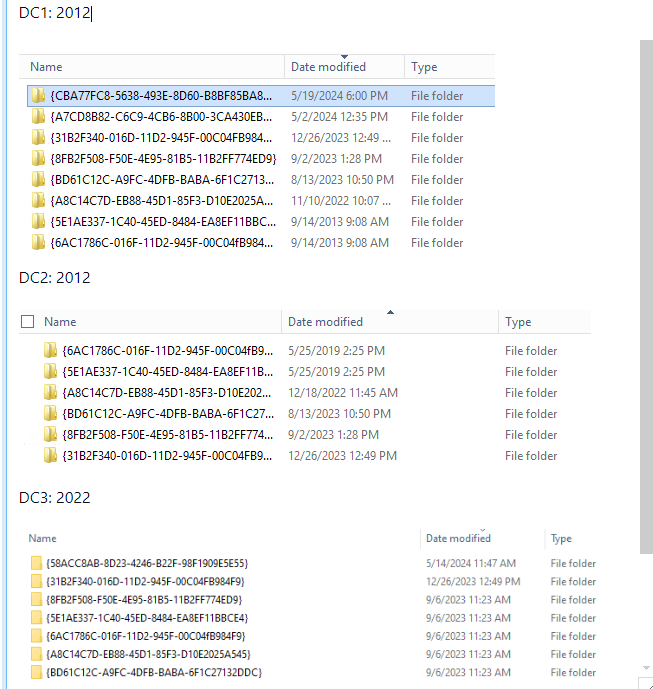Screen dimensions: 653x689
Task: Place cursor in the DC1: 2012 heading
Action: click(x=55, y=13)
